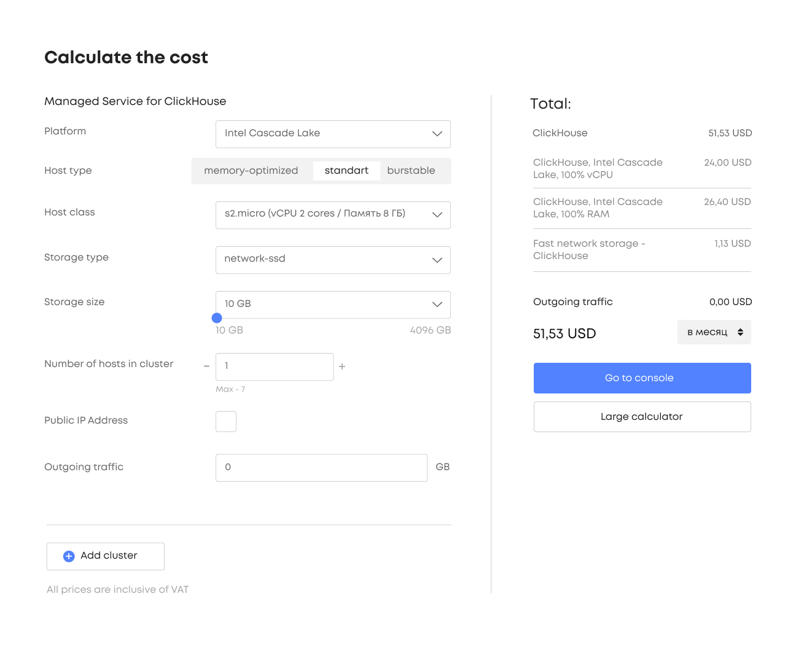Viewport: 812px width, 647px height.
Task: Open the Large calculator
Action: [641, 416]
